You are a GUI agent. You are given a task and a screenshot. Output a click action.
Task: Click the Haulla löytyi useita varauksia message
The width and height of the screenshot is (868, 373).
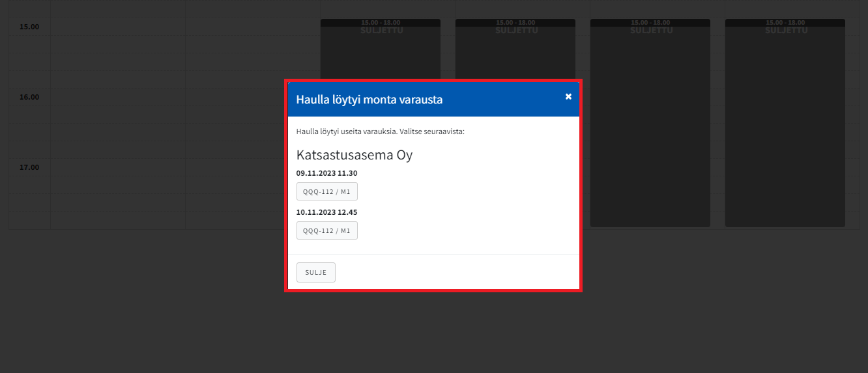click(381, 131)
